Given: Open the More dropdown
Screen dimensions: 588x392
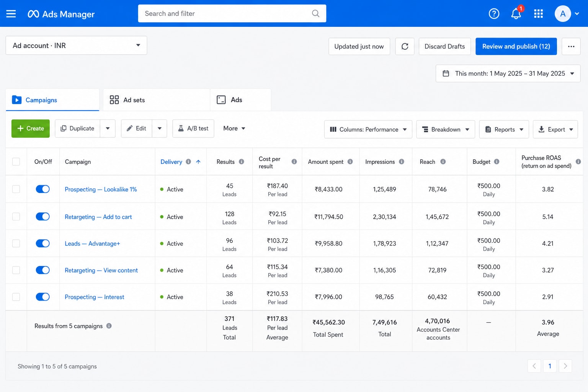Looking at the screenshot, I should pyautogui.click(x=234, y=129).
